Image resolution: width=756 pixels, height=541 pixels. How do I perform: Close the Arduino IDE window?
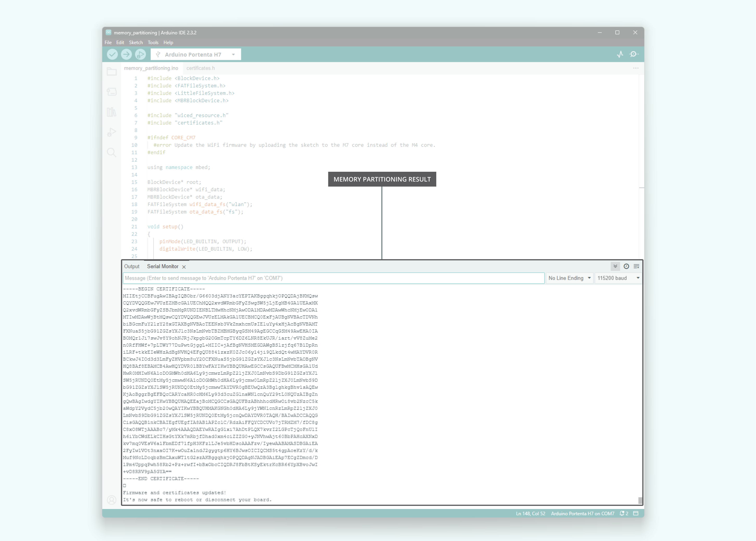[x=635, y=32]
